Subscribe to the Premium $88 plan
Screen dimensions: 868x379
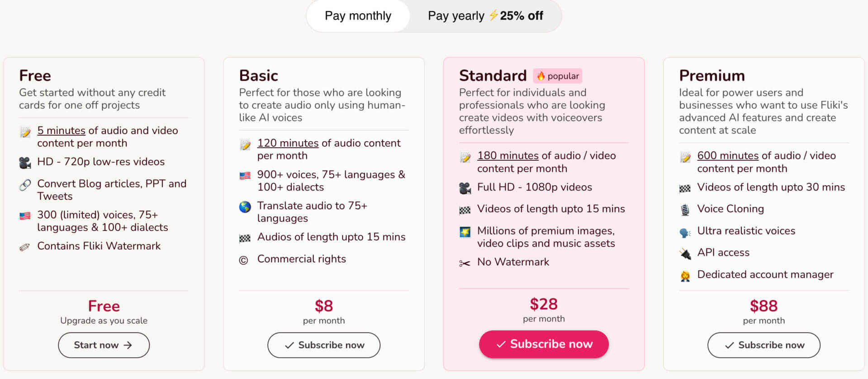coord(764,345)
